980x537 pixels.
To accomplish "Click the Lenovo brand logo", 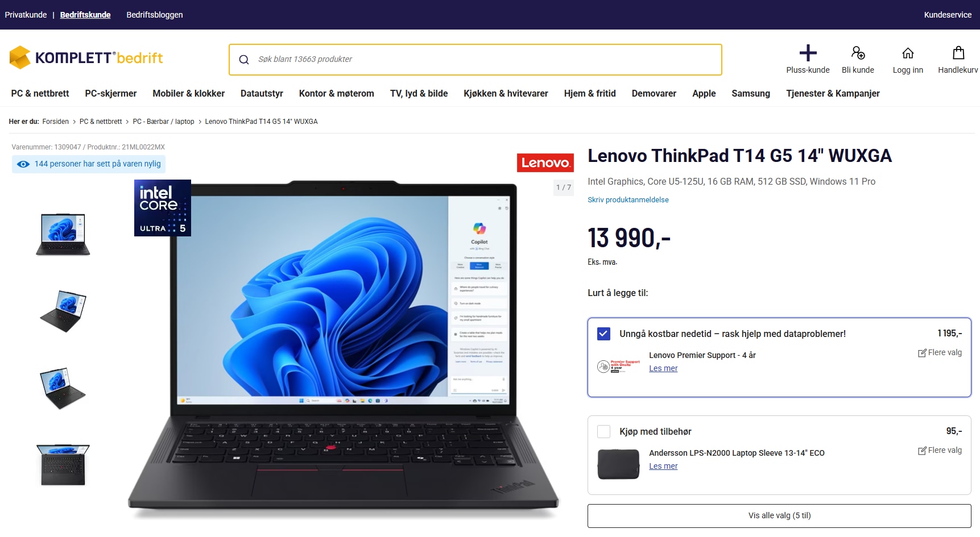I will (x=545, y=163).
